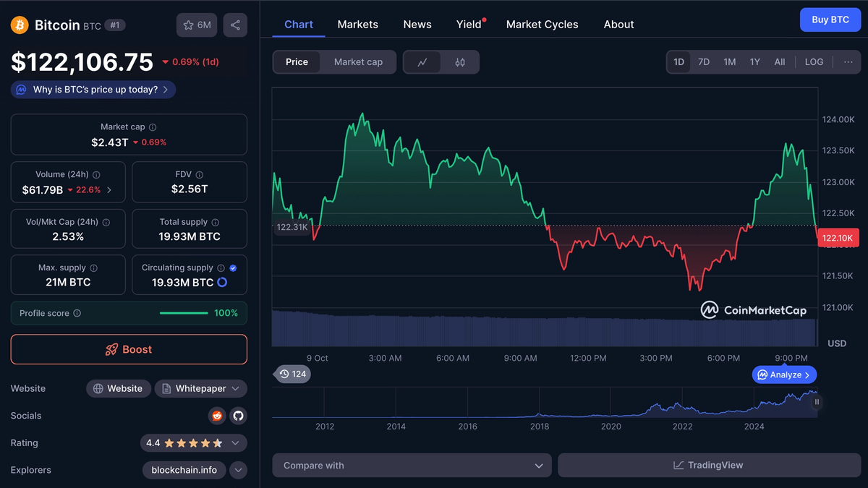Select the Market cap view toggle
The width and height of the screenshot is (868, 488).
(358, 62)
